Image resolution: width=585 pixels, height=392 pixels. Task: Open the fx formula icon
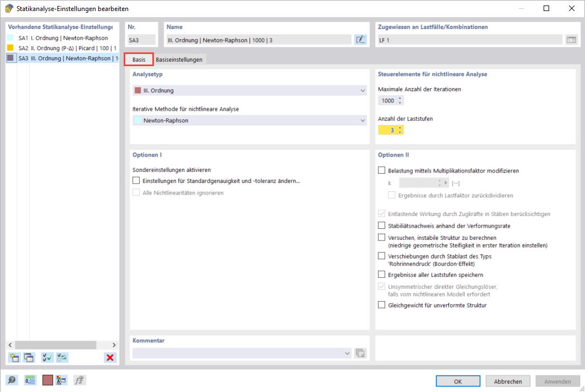pos(79,380)
